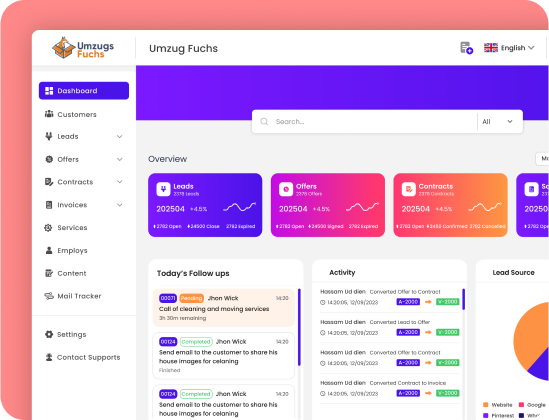This screenshot has height=420, width=549.
Task: Click V-2000 badge in Contract to Invoice row
Action: (447, 393)
